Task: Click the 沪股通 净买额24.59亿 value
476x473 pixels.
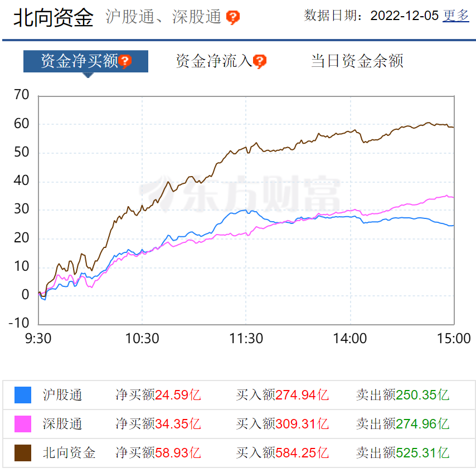Action: (158, 395)
